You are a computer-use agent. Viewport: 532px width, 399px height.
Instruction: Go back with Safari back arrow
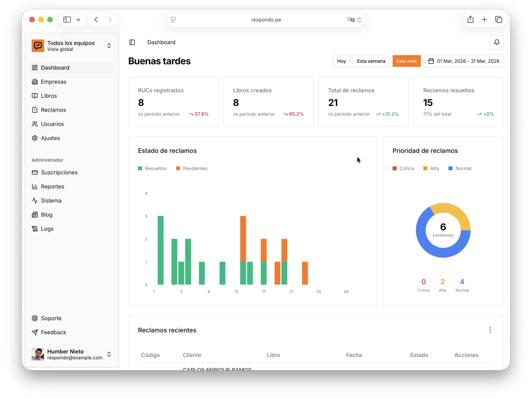(x=96, y=20)
